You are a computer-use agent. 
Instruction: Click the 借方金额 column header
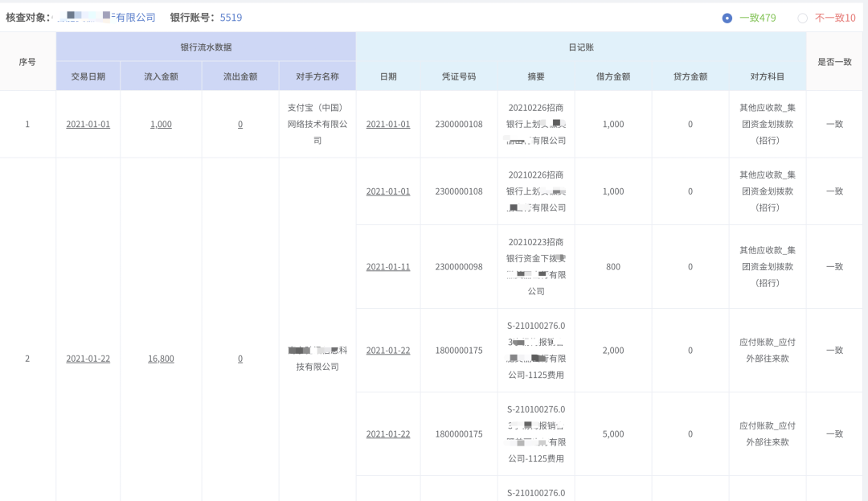click(x=613, y=76)
